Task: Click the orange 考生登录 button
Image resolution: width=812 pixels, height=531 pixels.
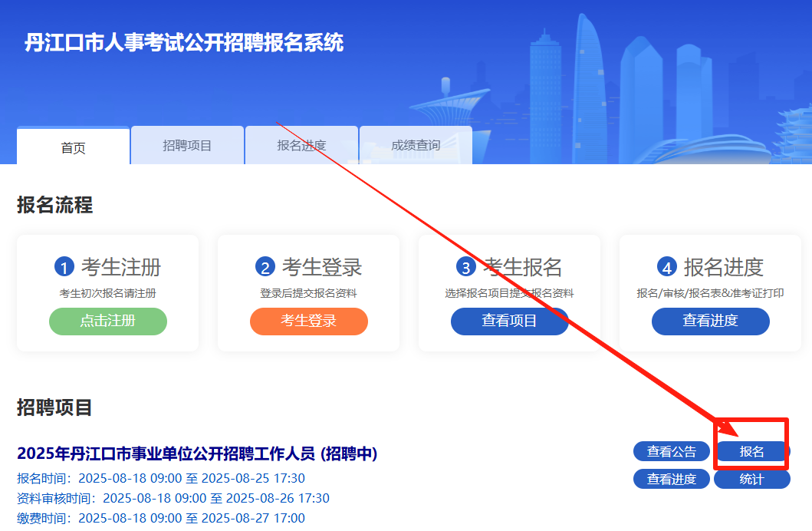Action: [x=309, y=322]
